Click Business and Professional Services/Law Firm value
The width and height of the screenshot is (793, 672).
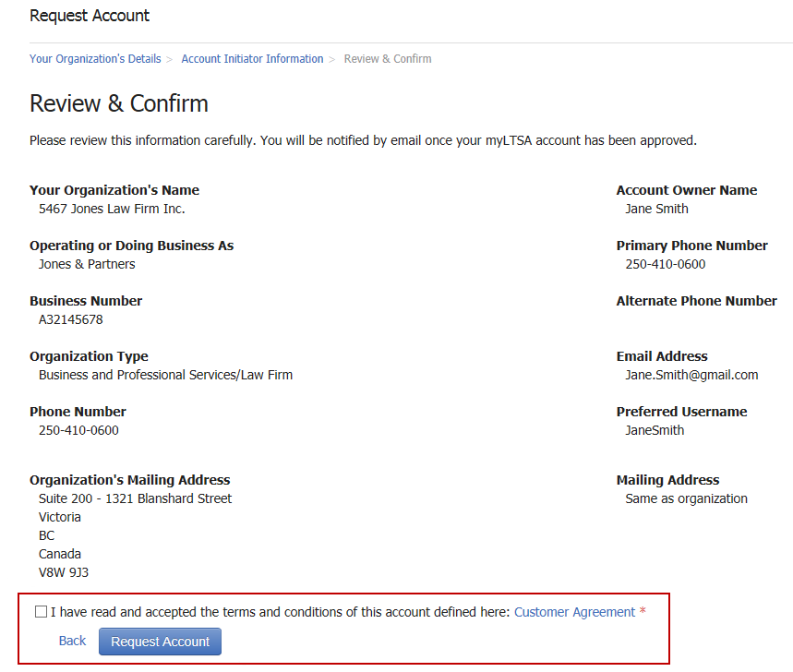point(165,375)
